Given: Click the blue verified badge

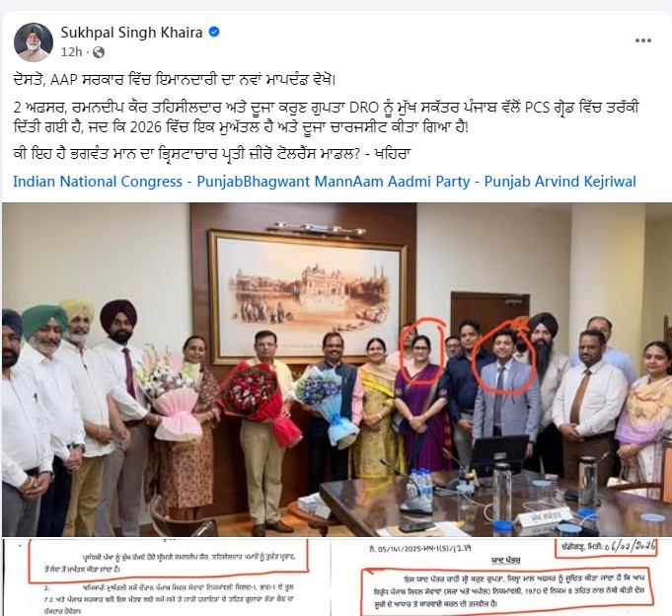Looking at the screenshot, I should [x=214, y=33].
